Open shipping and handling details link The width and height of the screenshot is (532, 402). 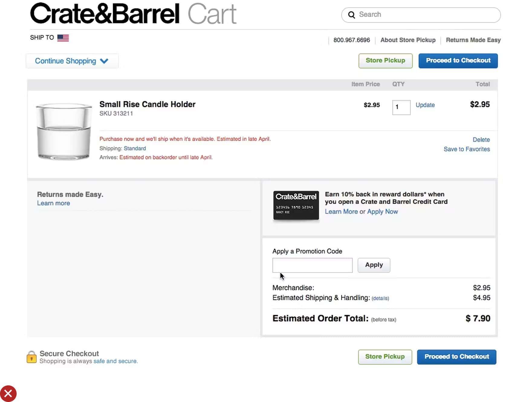380,298
